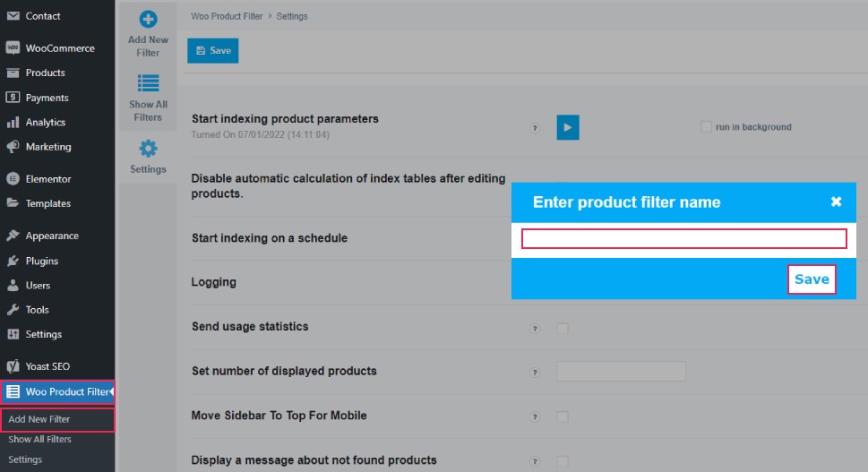Open Show All Filters list icon

(148, 83)
